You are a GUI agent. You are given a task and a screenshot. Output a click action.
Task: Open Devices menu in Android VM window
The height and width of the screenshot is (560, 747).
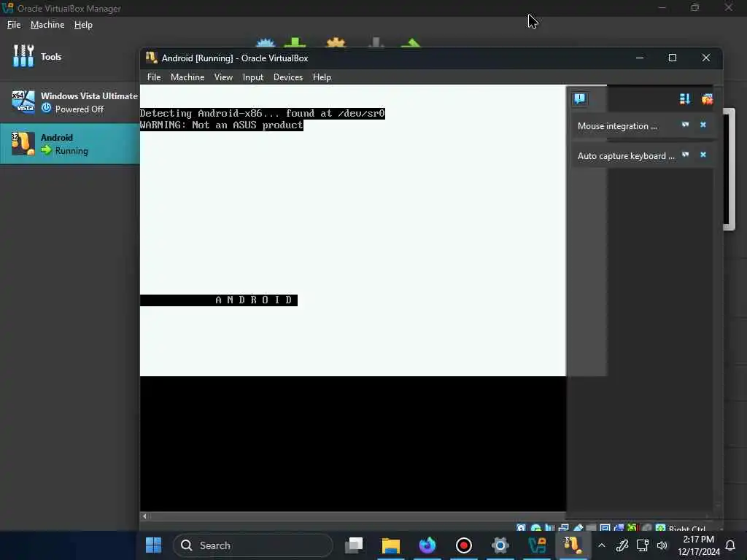[x=288, y=77]
